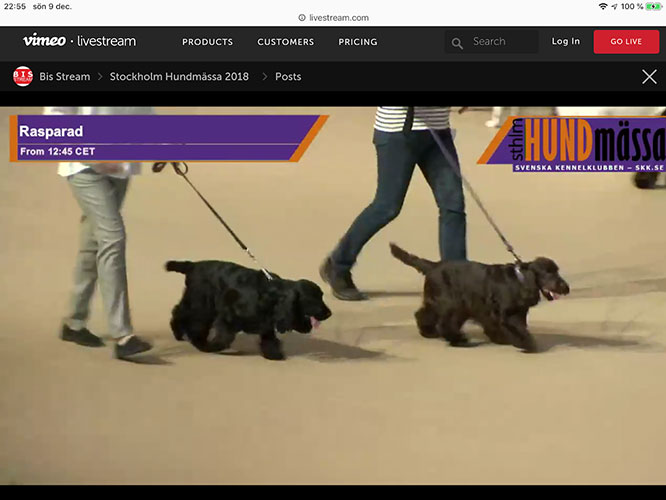Image resolution: width=666 pixels, height=500 pixels.
Task: Close the video overlay with X
Action: tap(649, 77)
